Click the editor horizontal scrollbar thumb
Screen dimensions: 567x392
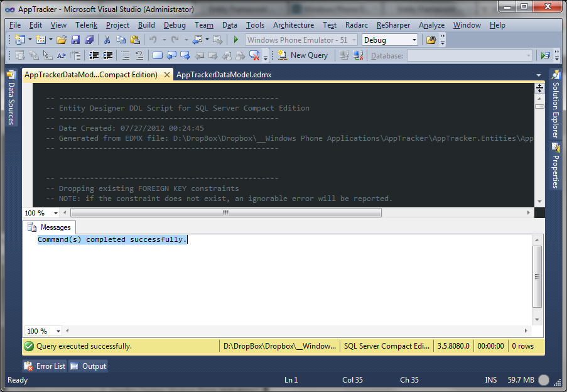point(225,212)
